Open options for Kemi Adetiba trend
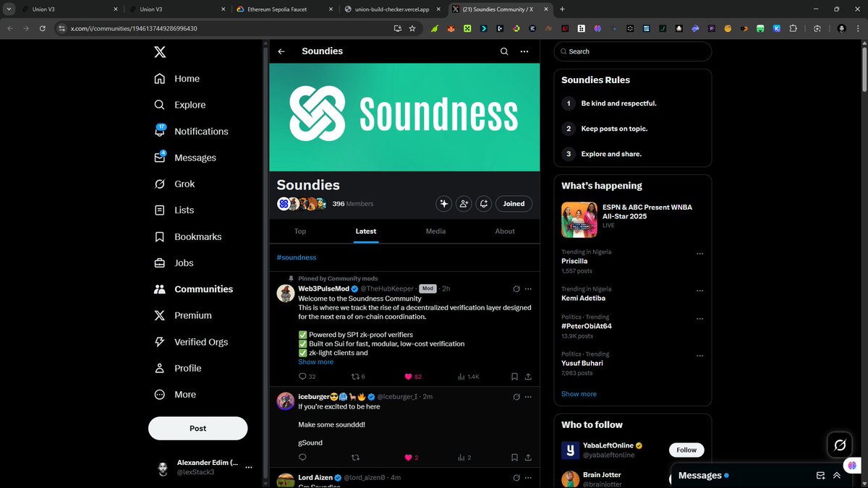This screenshot has width=868, height=488. 699,291
